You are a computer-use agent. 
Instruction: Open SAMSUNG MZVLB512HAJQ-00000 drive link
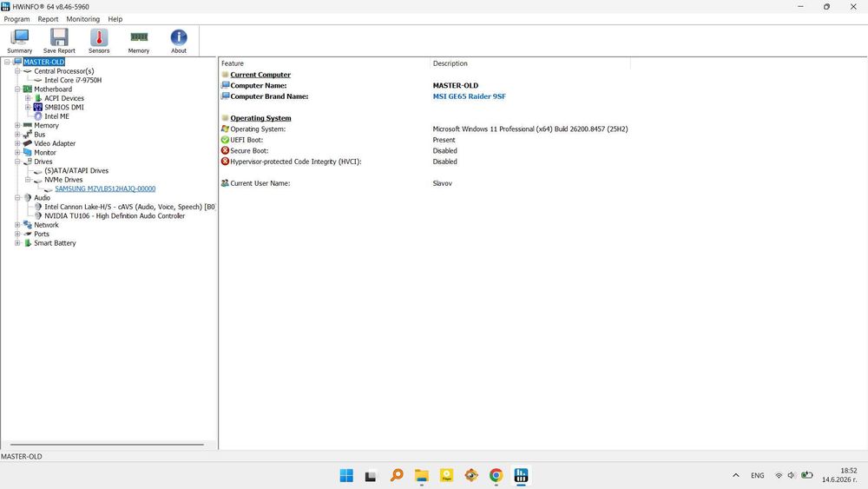105,188
